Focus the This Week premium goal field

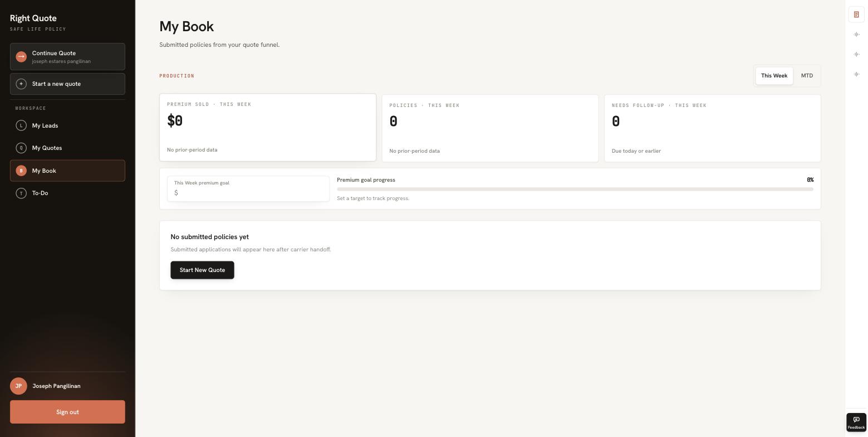[x=248, y=188]
